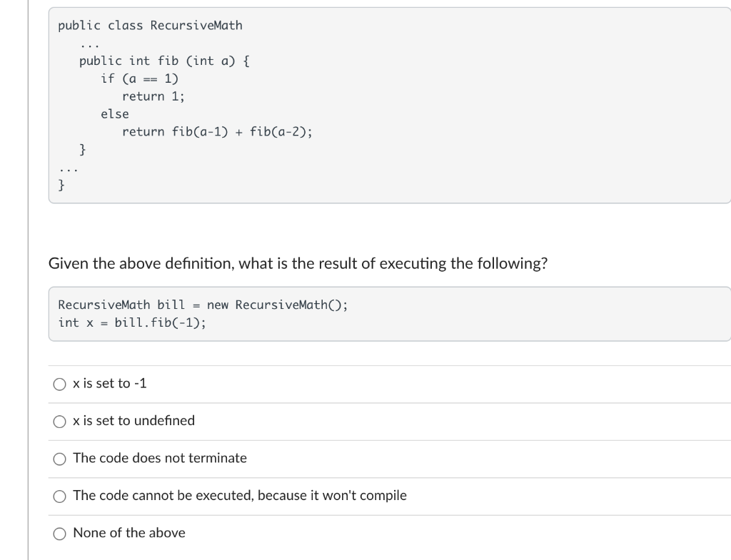Click the "public int fib (int a)" line
This screenshot has width=731, height=560.
164,61
